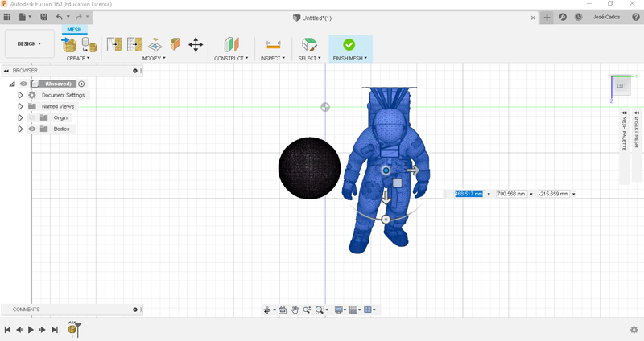Expand the Document Settings tree node
Viewport: 644px width, 341px height.
[x=20, y=95]
